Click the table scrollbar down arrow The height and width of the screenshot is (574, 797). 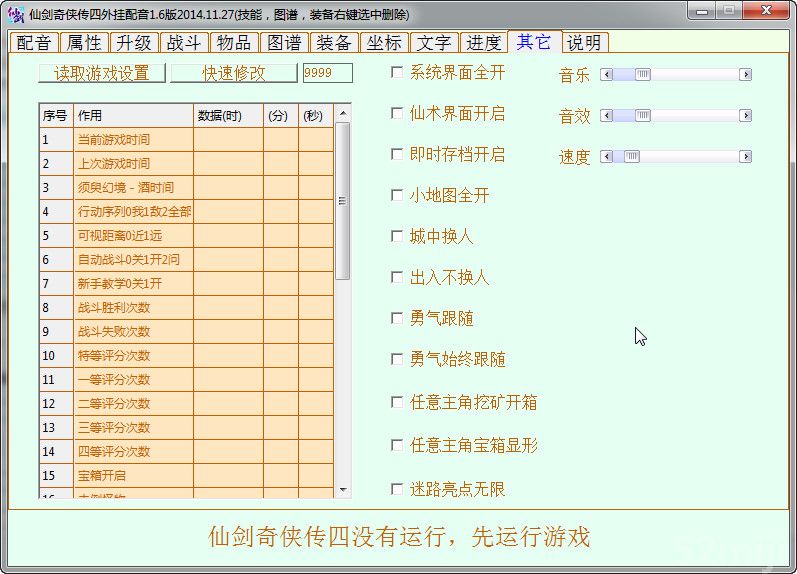pyautogui.click(x=343, y=489)
